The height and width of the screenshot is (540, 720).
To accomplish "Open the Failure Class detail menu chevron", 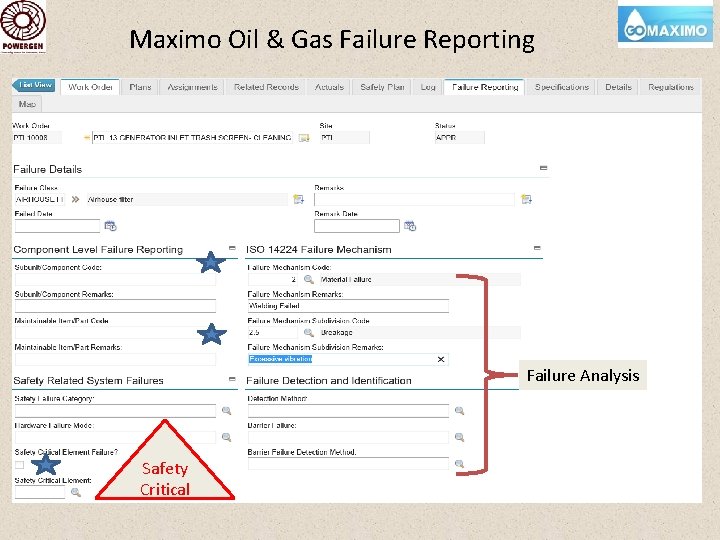I will coord(75,199).
